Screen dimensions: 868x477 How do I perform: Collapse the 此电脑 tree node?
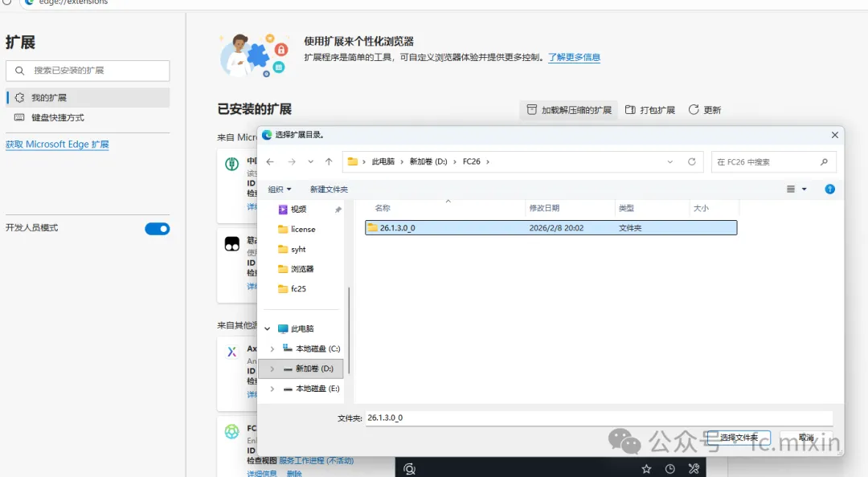[x=268, y=328]
